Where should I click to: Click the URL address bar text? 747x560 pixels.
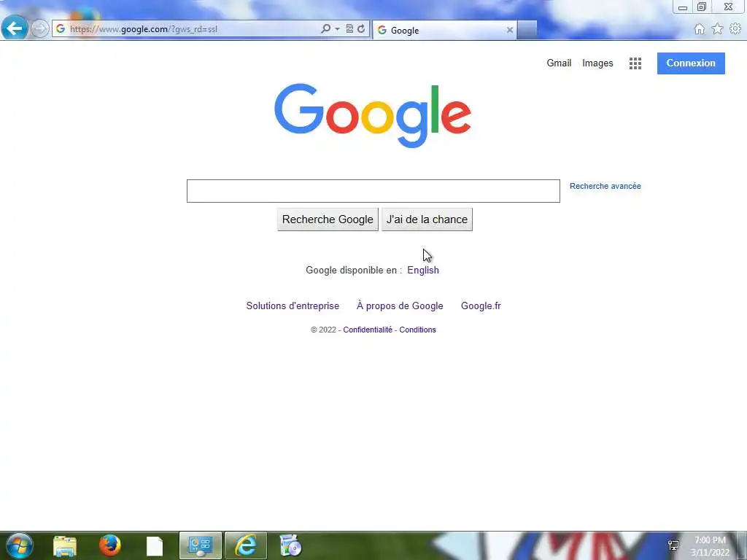point(144,29)
